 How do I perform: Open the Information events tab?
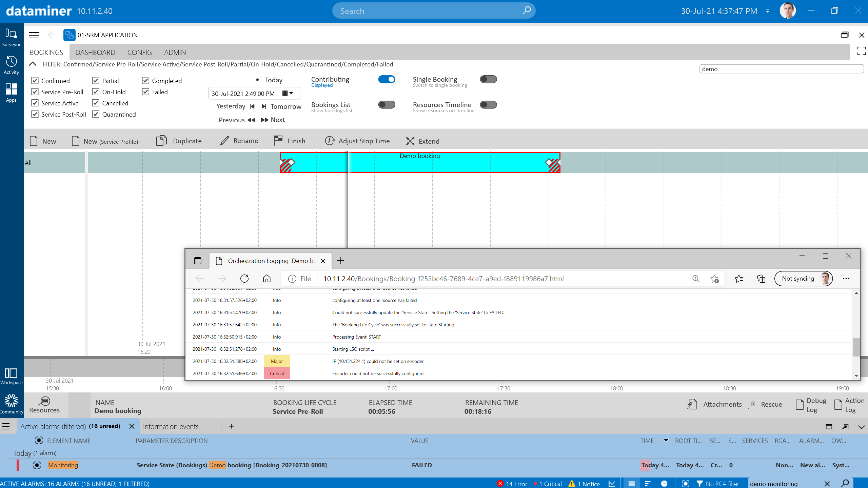(171, 426)
